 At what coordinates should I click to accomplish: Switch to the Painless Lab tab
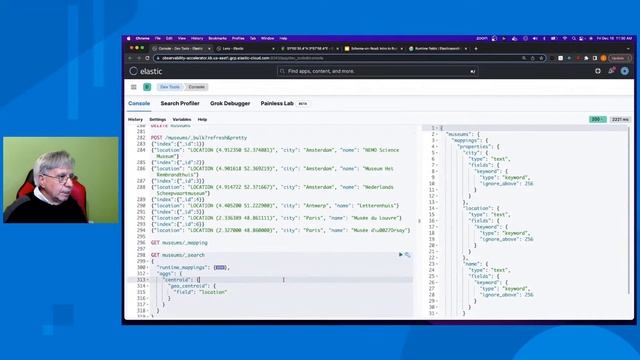click(x=277, y=104)
